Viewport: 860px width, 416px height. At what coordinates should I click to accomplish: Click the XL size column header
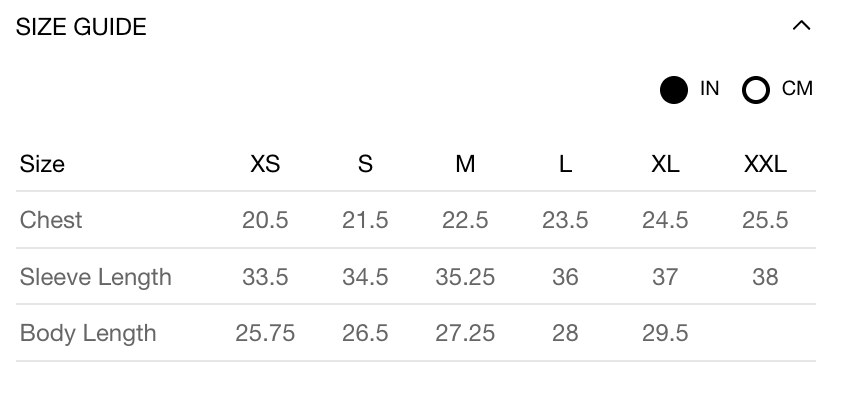[x=665, y=164]
